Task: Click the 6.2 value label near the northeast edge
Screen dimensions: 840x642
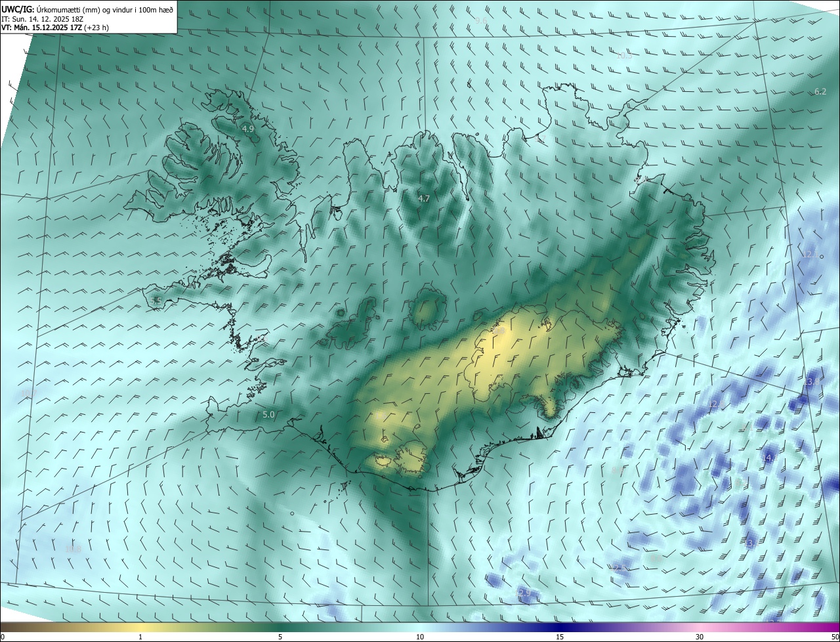Action: 820,92
